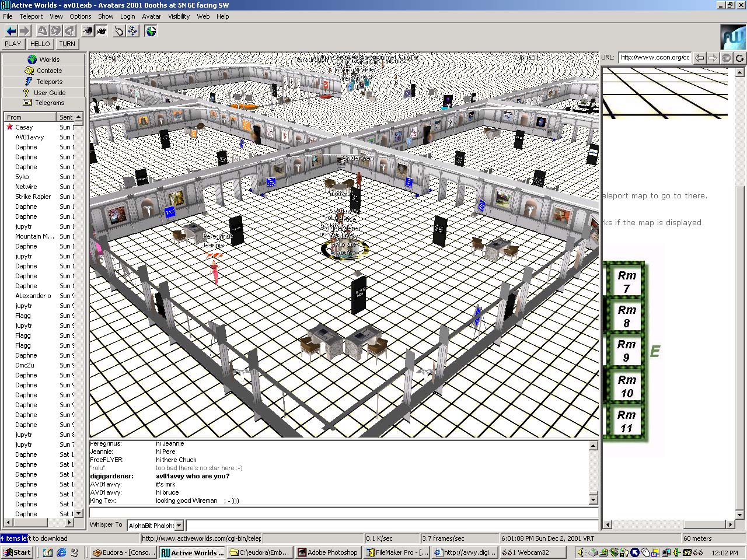Click the TURN gesture button
747x560 pixels.
[67, 44]
